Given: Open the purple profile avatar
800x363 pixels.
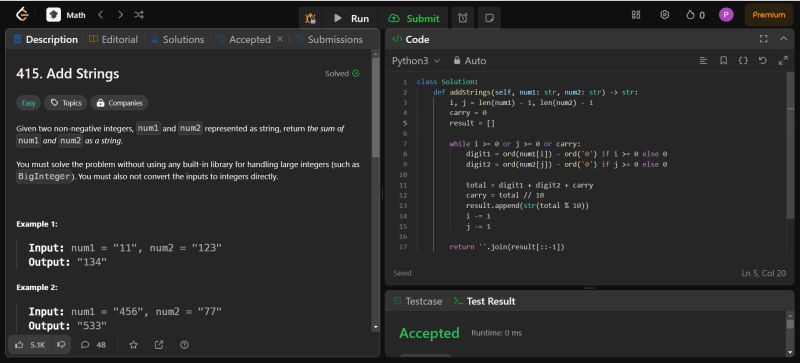Looking at the screenshot, I should [x=726, y=15].
